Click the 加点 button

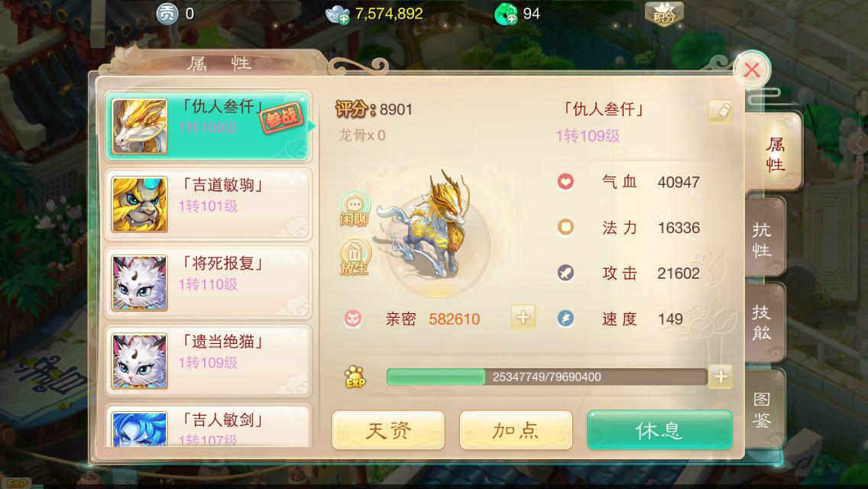[516, 429]
